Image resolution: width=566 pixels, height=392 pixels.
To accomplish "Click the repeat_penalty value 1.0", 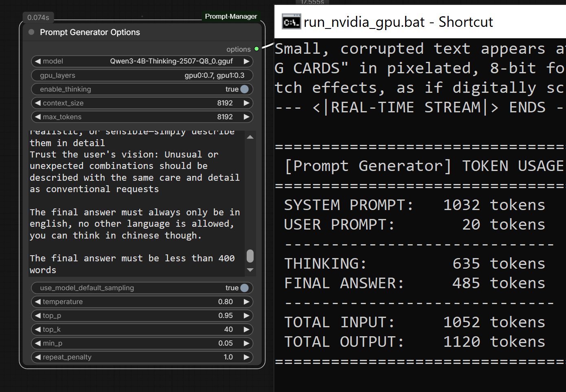I will pos(228,357).
